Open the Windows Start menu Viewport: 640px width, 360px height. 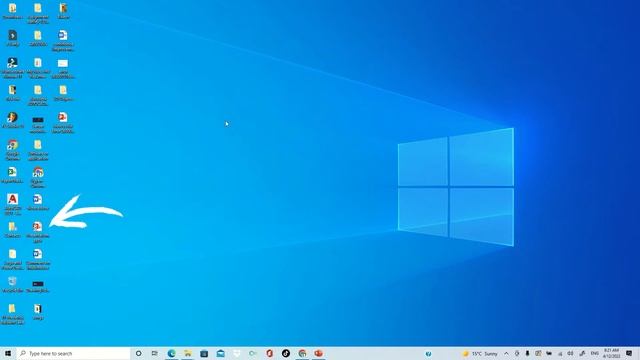(8, 353)
